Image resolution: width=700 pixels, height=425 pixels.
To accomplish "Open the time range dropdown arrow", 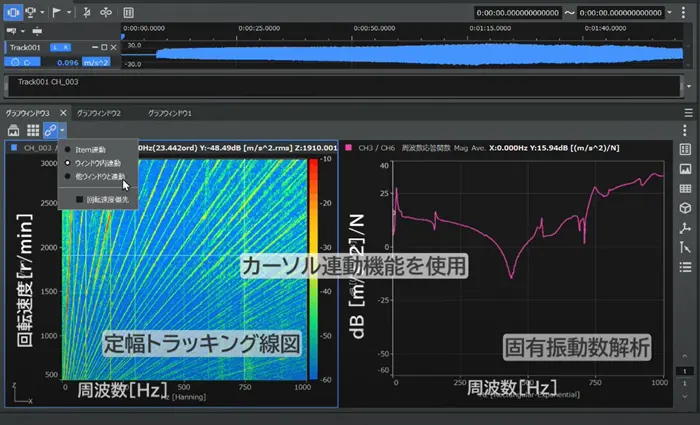I will coord(667,13).
